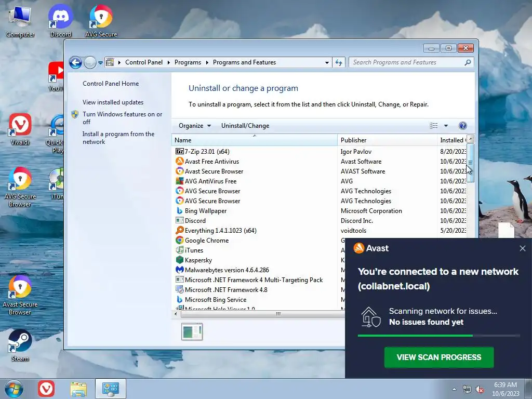Open the Avast Secure Browser desktop shortcut
The image size is (532, 399).
click(20, 295)
